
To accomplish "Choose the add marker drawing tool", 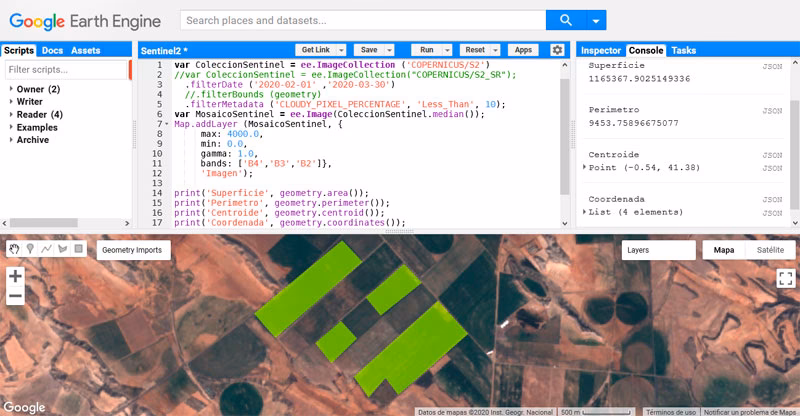I will click(x=30, y=249).
